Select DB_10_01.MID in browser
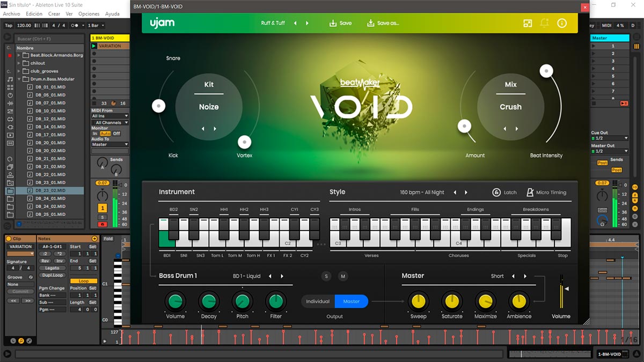Image resolution: width=644 pixels, height=362 pixels. (x=50, y=111)
